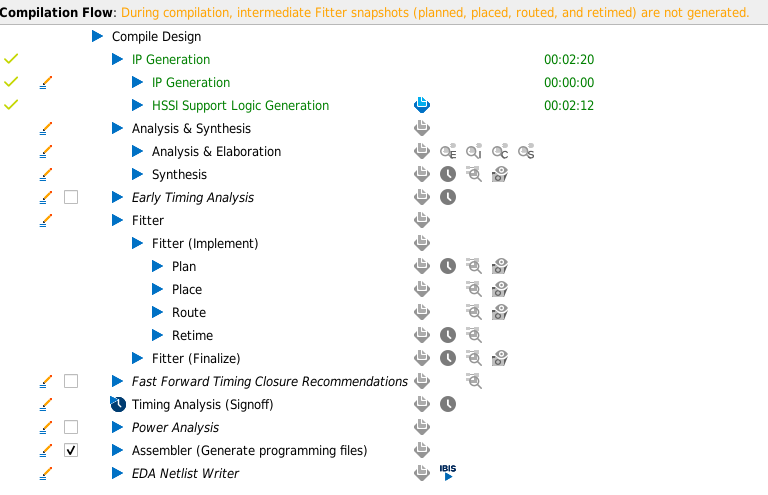Uncheck the Assembler stage checkbox
The width and height of the screenshot is (768, 495).
71,450
